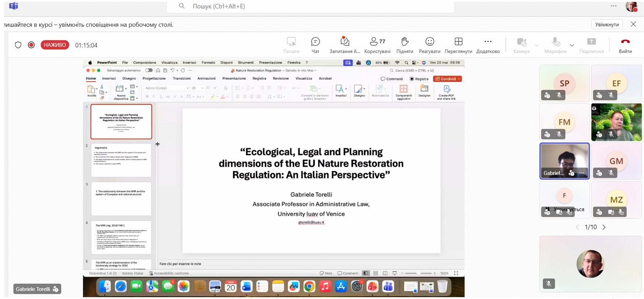Click the Teams logo icon
Image resolution: width=644 pixels, height=299 pixels.
click(x=14, y=6)
